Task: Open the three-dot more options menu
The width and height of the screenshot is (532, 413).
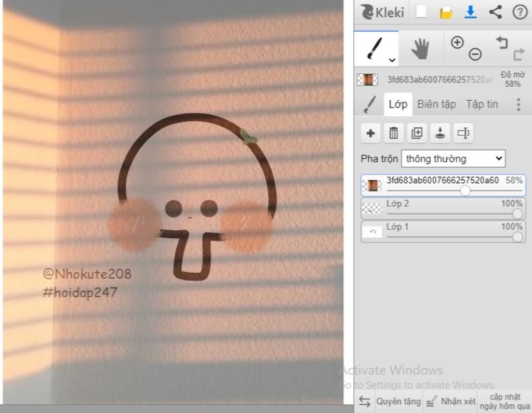Action: pyautogui.click(x=518, y=104)
